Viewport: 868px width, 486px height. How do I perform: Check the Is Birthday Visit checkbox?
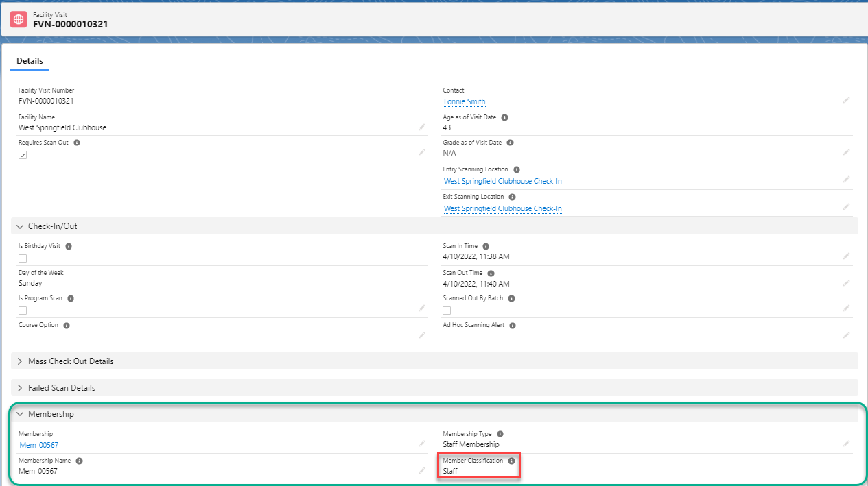click(23, 258)
